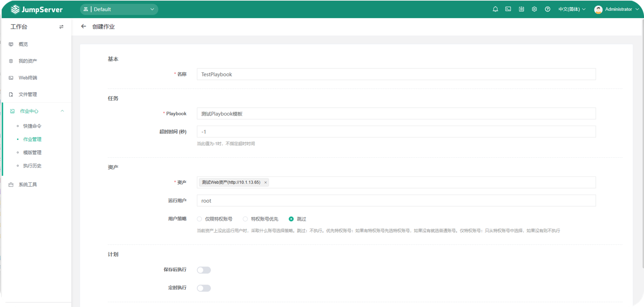Select the 特权账号优先 radio option
644x307 pixels.
245,219
